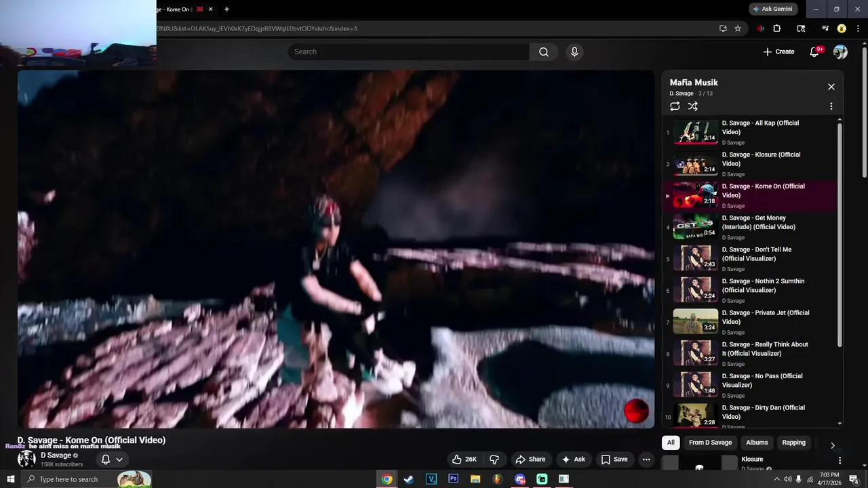Viewport: 868px width, 488px height.
Task: Open Chrome media controls music-note icon
Action: 825,28
